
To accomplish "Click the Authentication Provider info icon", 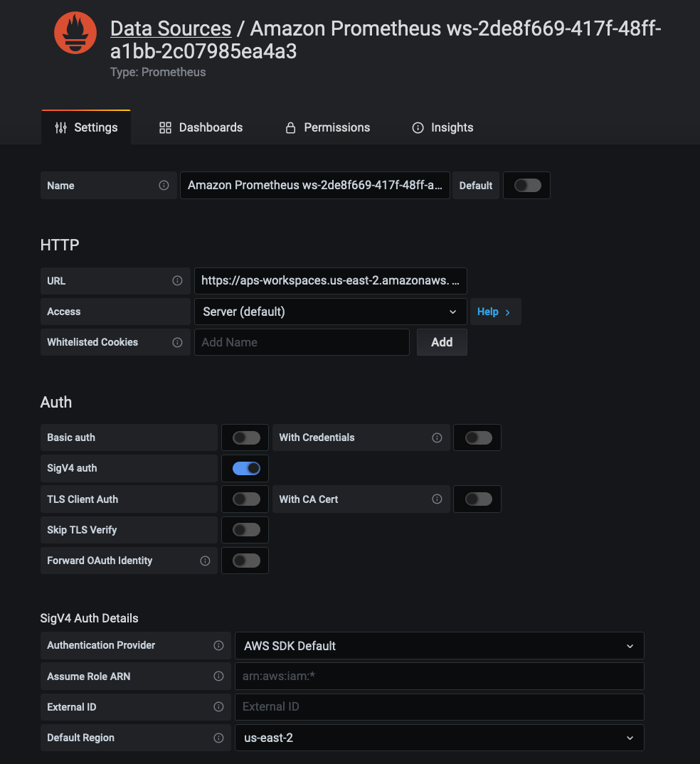I will pyautogui.click(x=218, y=646).
